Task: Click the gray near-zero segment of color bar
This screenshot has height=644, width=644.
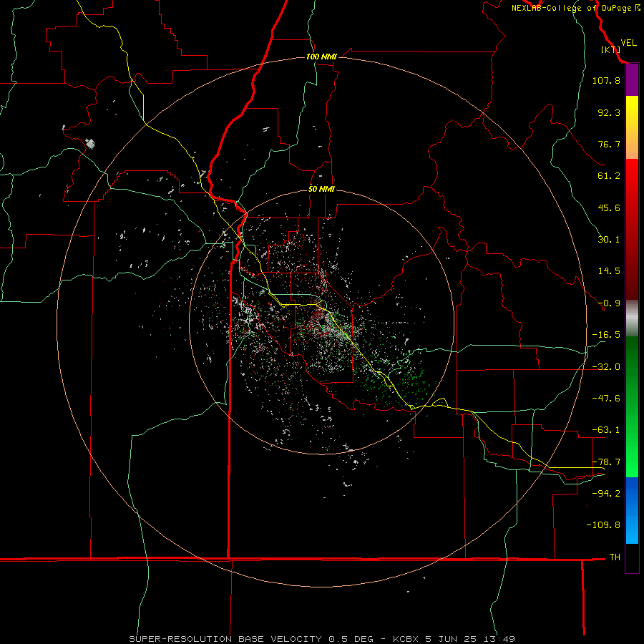Action: 632,318
